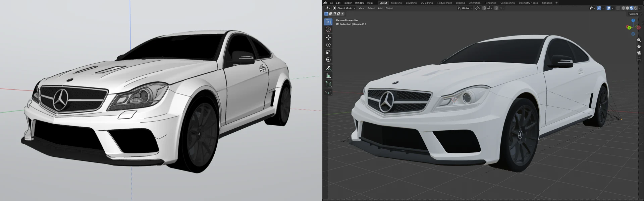Click the Blender logo icon
The width and height of the screenshot is (644, 201).
[325, 3]
